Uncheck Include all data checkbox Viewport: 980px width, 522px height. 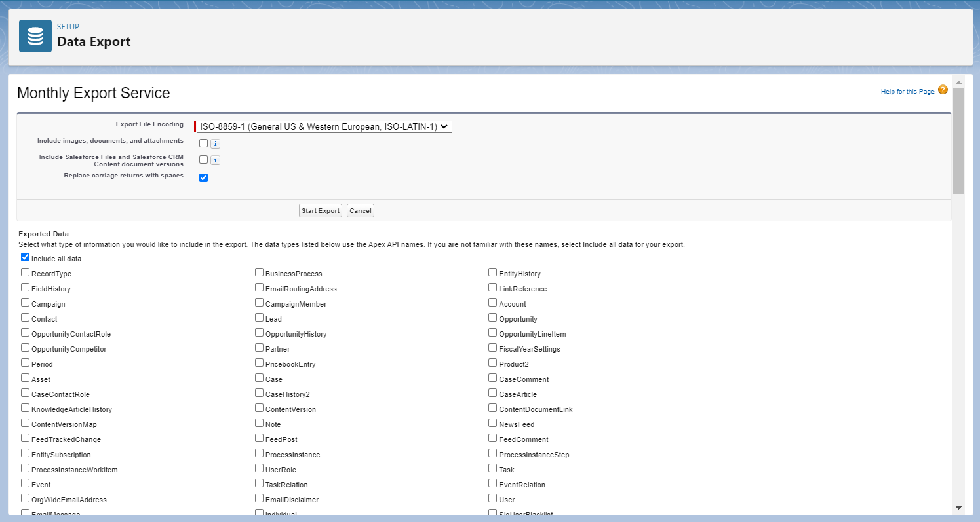(x=25, y=257)
